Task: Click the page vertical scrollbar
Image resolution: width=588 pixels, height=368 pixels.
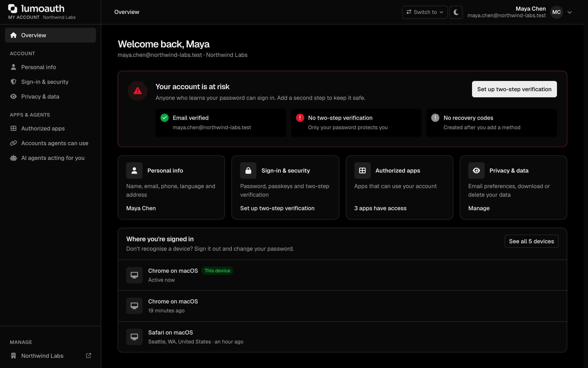Action: coord(586,184)
